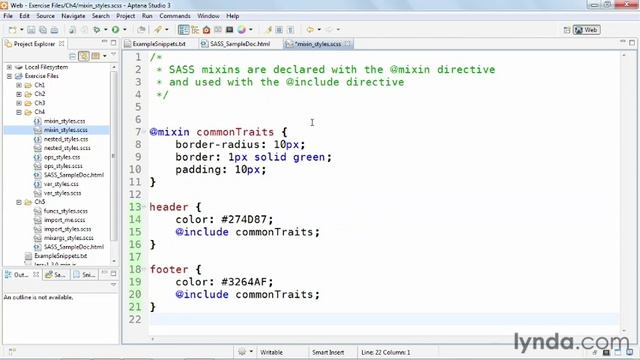The image size is (640, 360).
Task: Click the Debug bug icon in toolbar
Action: (x=97, y=29)
